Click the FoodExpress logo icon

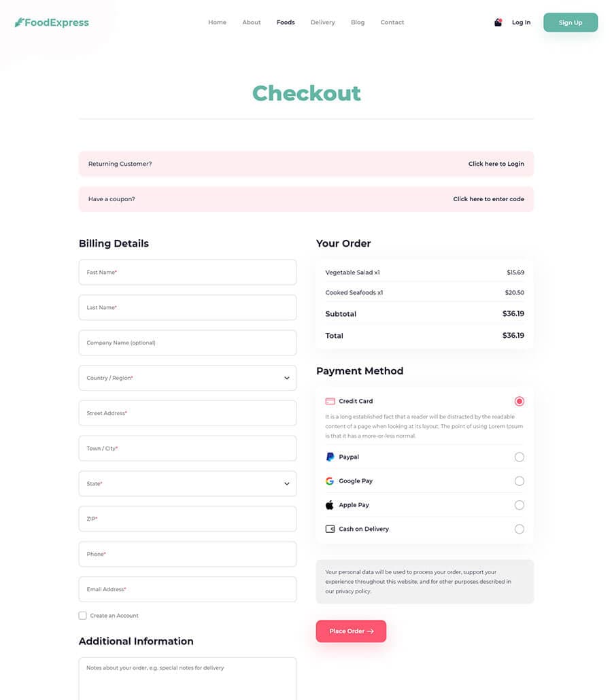coord(19,22)
